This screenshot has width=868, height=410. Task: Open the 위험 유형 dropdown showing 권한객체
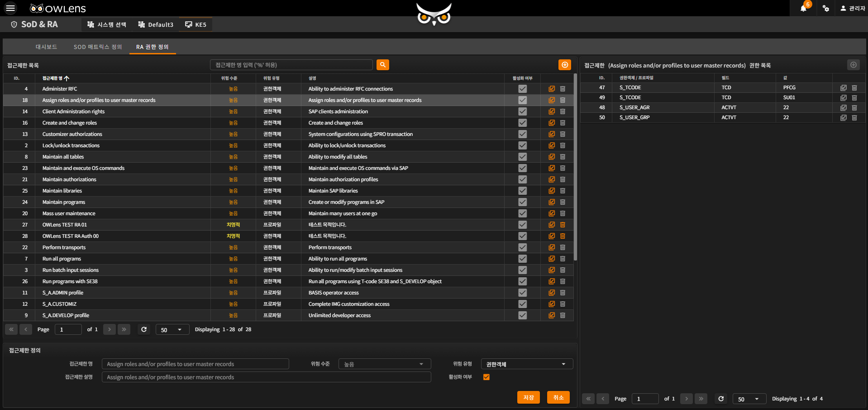click(527, 364)
